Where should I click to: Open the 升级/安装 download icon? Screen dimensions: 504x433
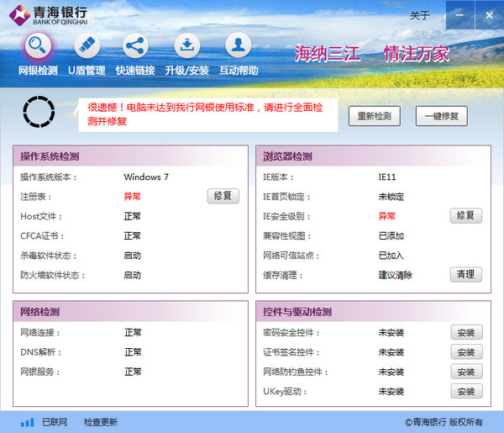pos(187,45)
